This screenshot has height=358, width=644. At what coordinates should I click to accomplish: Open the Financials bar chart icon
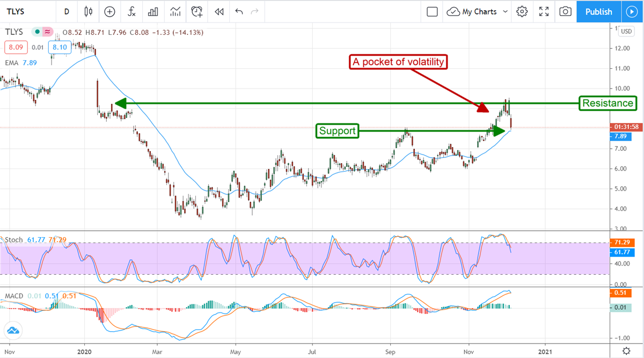point(153,11)
